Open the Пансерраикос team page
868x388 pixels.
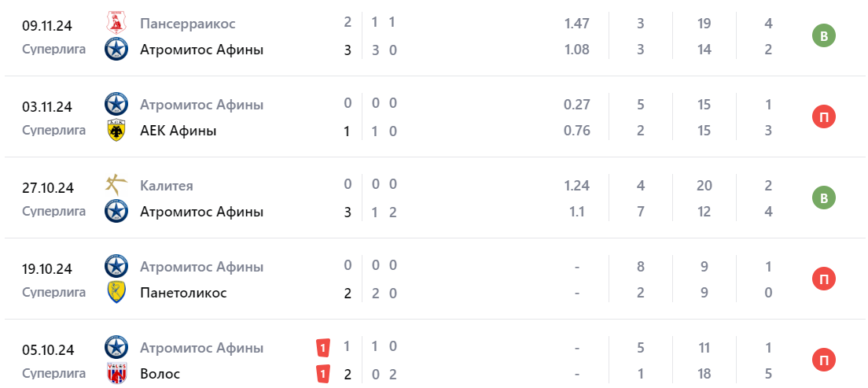[187, 24]
